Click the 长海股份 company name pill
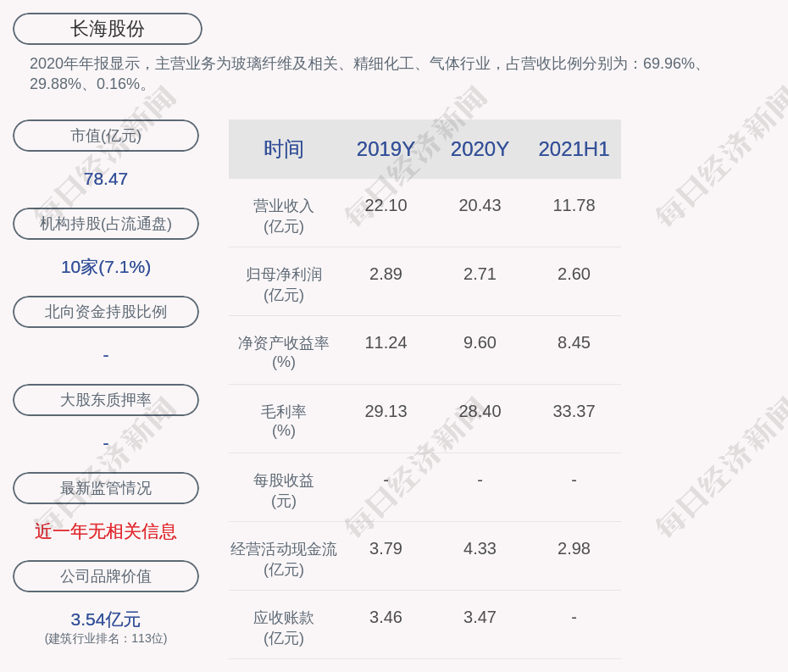This screenshot has height=672, width=788. click(107, 29)
